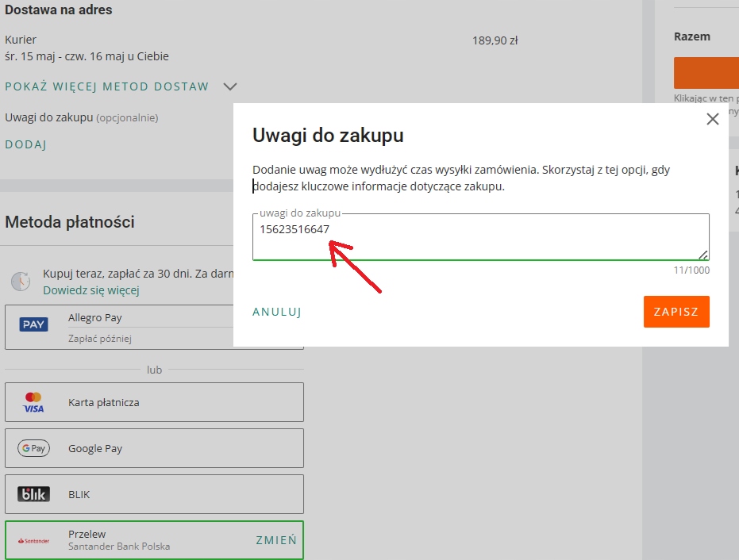Open Dowiedz się więcej link
Image resolution: width=739 pixels, height=560 pixels.
pyautogui.click(x=91, y=290)
